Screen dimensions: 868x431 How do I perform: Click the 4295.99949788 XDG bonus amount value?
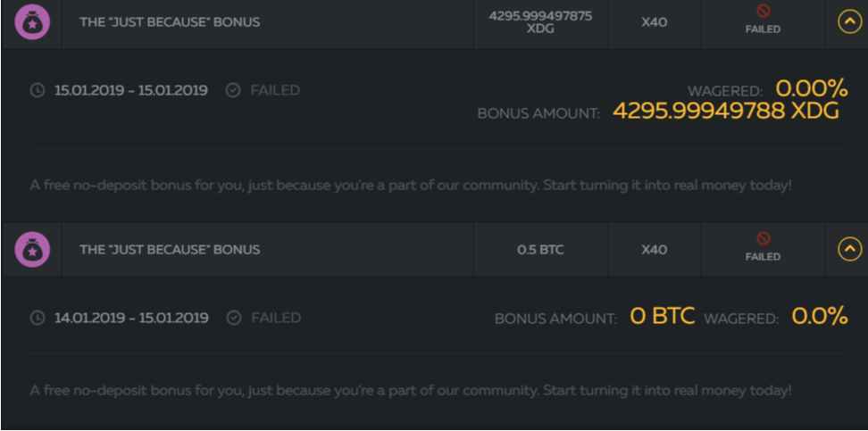(x=726, y=112)
